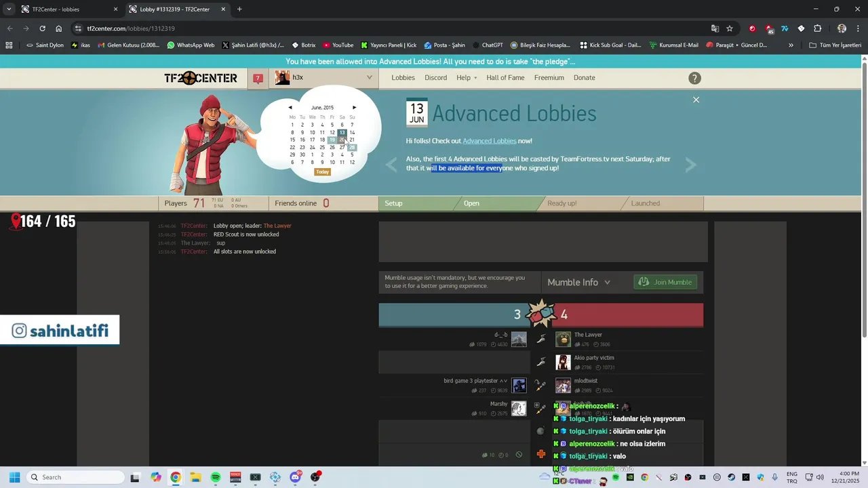Click the calendar Today button
Image resolution: width=868 pixels, height=488 pixels.
(322, 171)
